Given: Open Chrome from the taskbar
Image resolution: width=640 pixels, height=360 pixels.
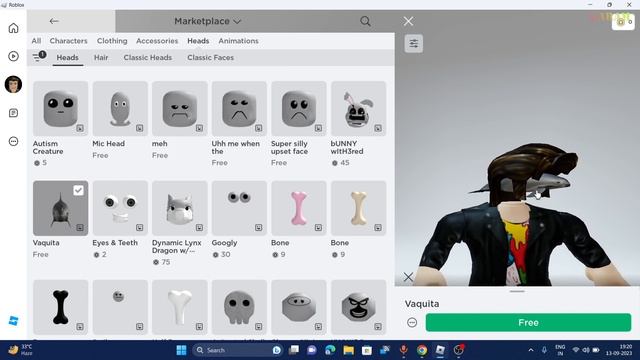Looking at the screenshot, I should coord(422,350).
